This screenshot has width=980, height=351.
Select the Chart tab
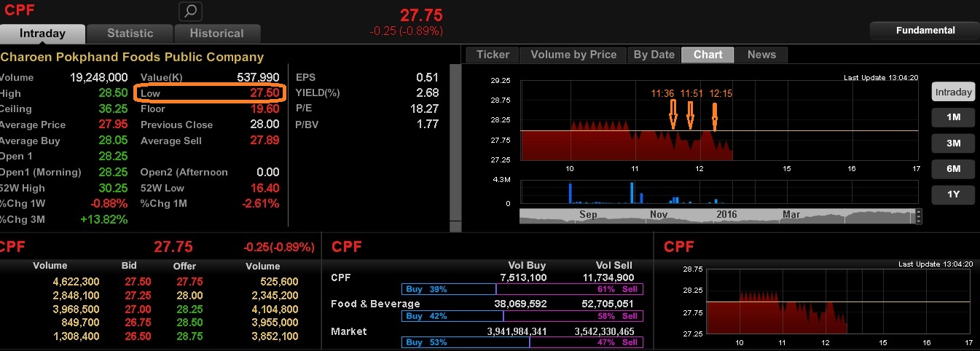[x=707, y=55]
